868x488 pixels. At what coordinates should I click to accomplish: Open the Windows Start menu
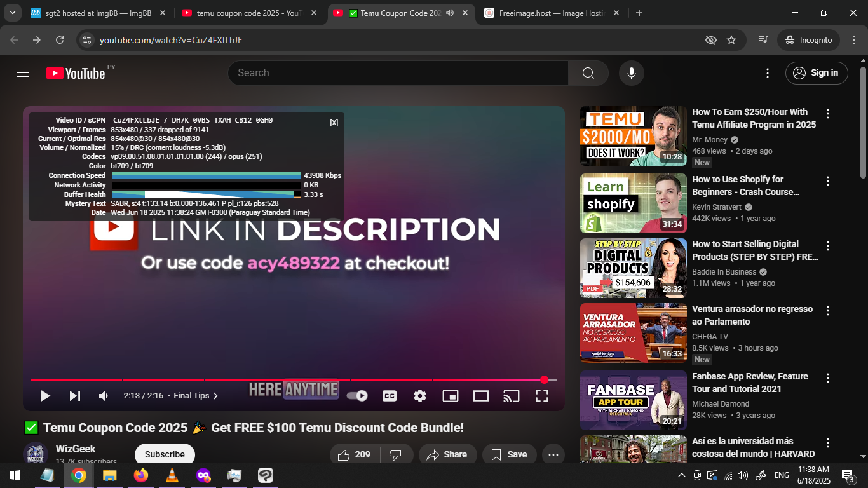click(x=15, y=475)
